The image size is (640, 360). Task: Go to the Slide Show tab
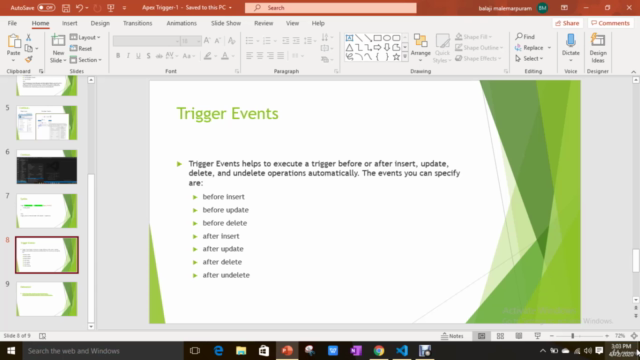(x=226, y=23)
